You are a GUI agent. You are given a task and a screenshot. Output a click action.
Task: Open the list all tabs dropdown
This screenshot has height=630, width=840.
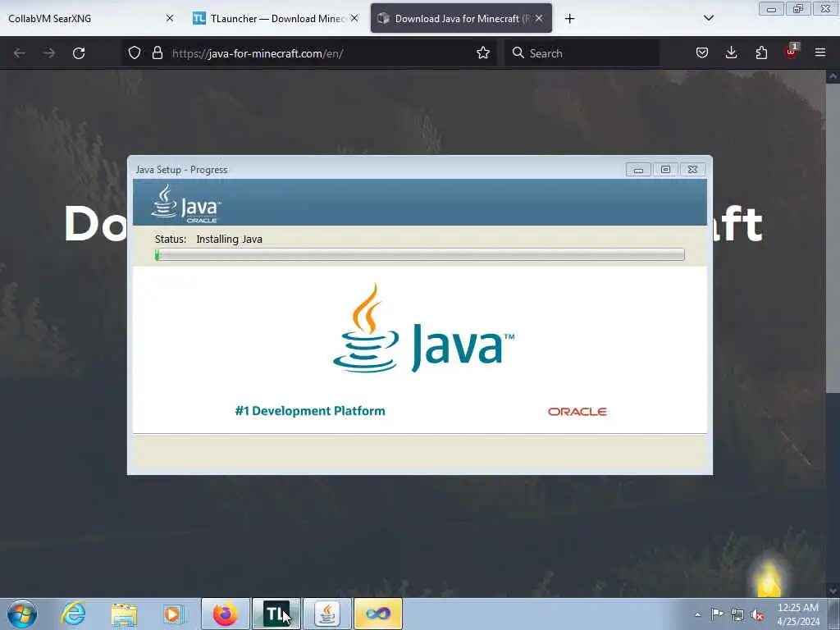(708, 18)
